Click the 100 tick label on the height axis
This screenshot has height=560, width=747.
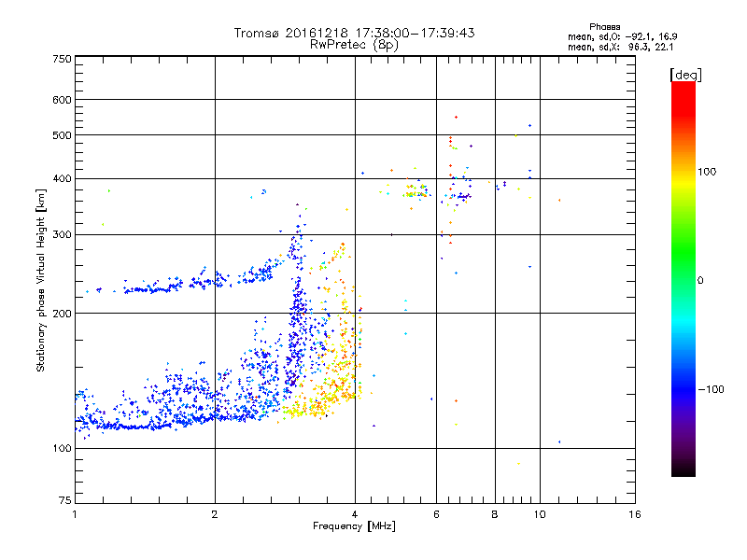coord(62,448)
